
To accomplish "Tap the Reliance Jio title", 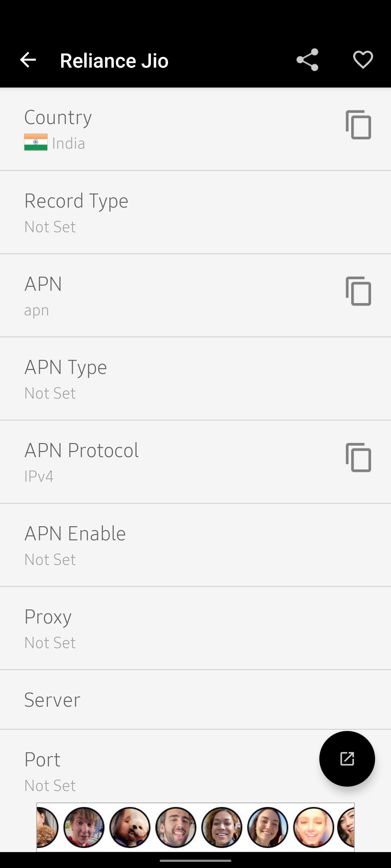I will tap(114, 61).
